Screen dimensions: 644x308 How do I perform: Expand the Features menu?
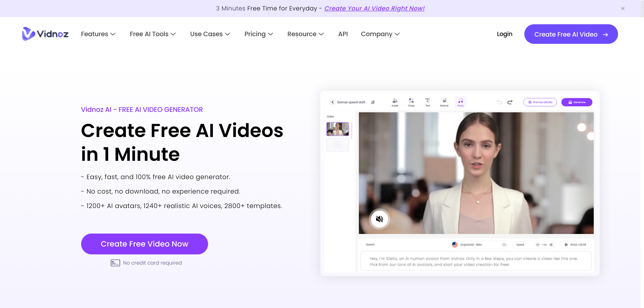click(98, 34)
